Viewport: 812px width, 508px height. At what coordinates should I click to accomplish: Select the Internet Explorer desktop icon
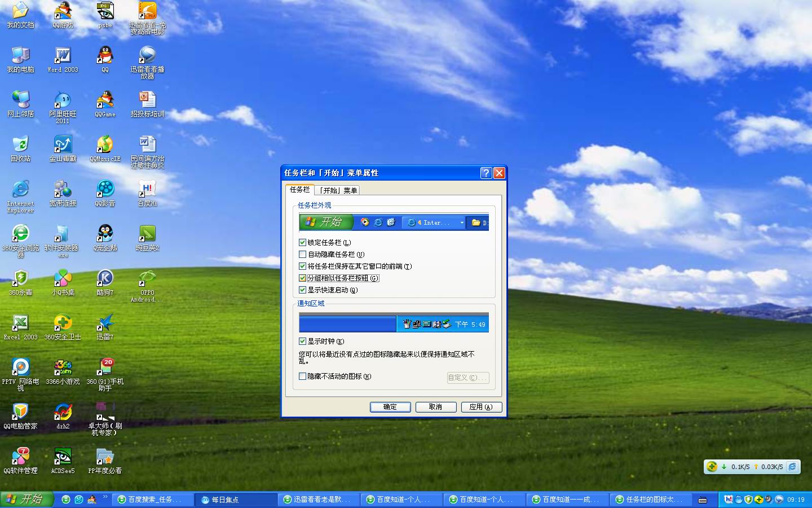click(20, 196)
